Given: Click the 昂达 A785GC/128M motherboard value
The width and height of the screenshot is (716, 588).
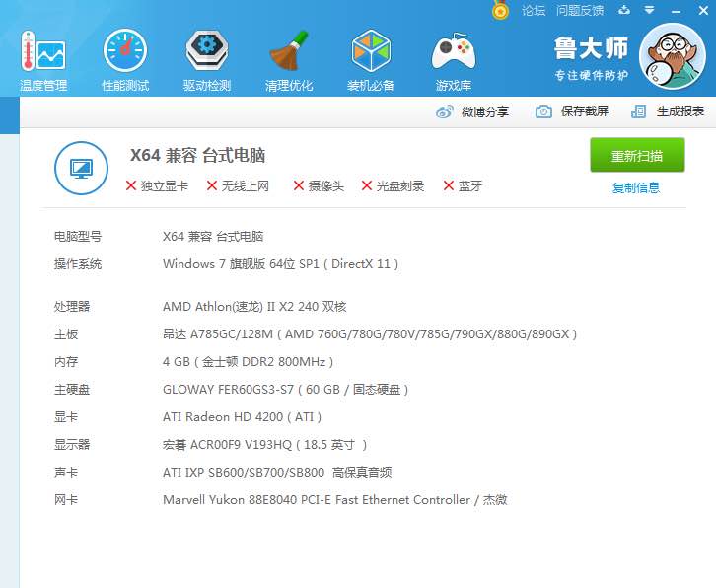Looking at the screenshot, I should point(370,334).
